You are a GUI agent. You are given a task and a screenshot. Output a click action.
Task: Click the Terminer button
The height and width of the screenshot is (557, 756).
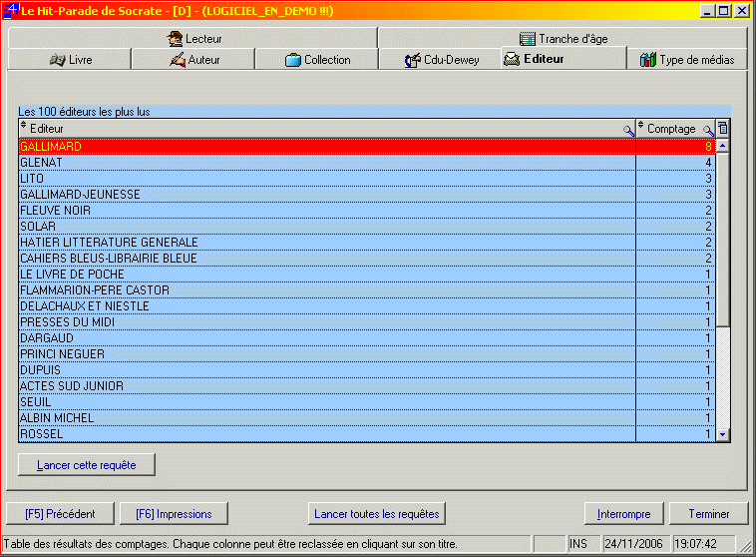tap(709, 513)
